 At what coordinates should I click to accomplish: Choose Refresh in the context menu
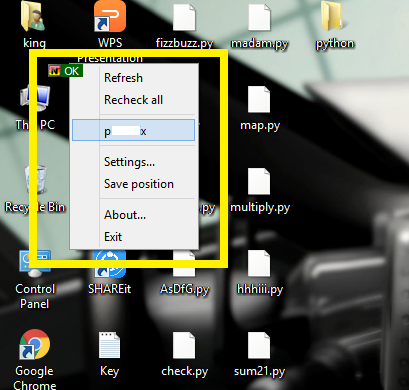133,78
